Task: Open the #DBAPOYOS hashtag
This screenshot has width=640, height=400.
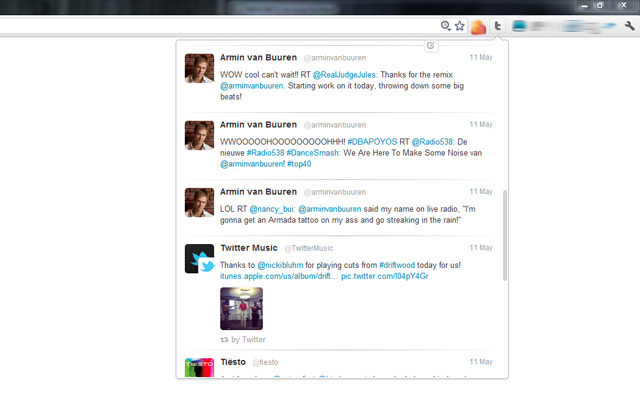Action: pos(372,142)
